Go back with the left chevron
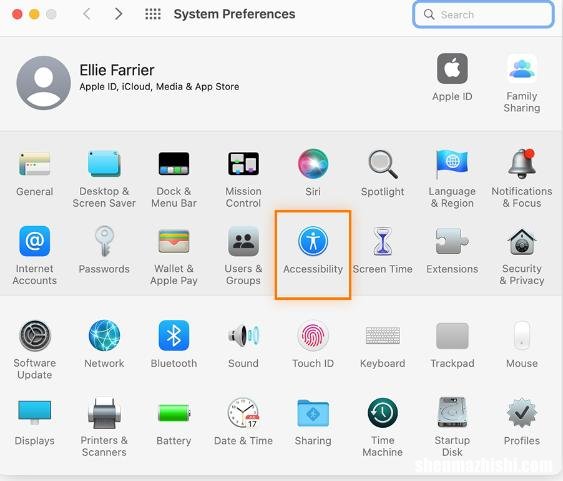The height and width of the screenshot is (481, 563). coord(87,14)
